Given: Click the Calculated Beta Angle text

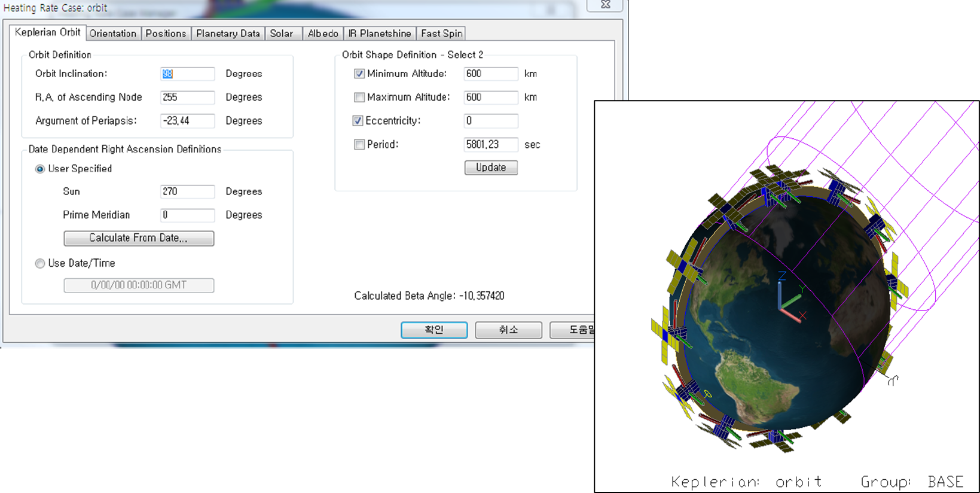Looking at the screenshot, I should 429,296.
